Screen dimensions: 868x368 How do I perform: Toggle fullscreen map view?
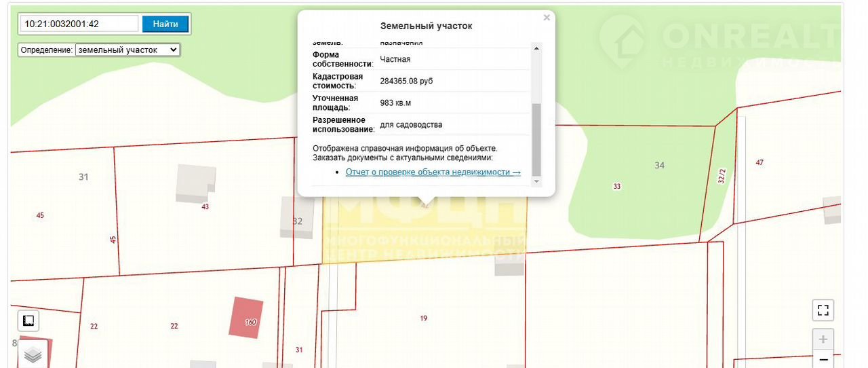point(823,310)
